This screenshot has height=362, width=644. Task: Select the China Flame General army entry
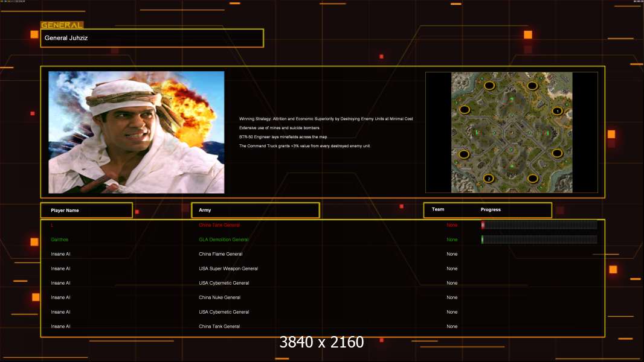tap(221, 254)
